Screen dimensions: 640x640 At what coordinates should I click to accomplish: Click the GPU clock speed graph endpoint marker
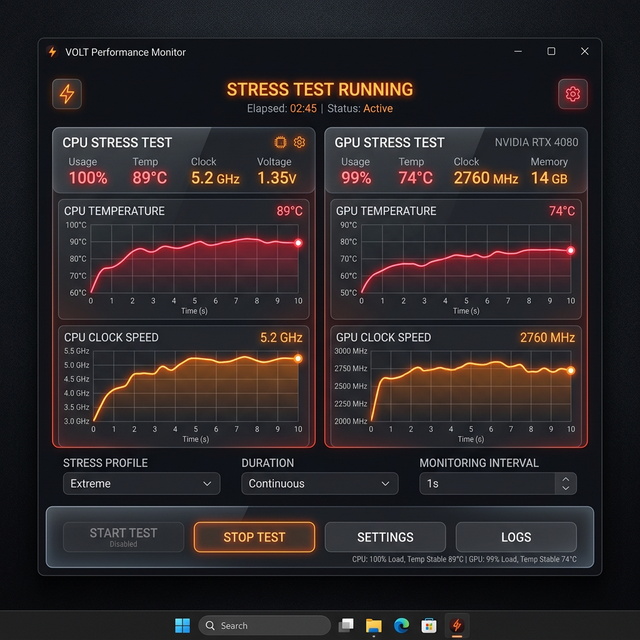click(x=571, y=370)
